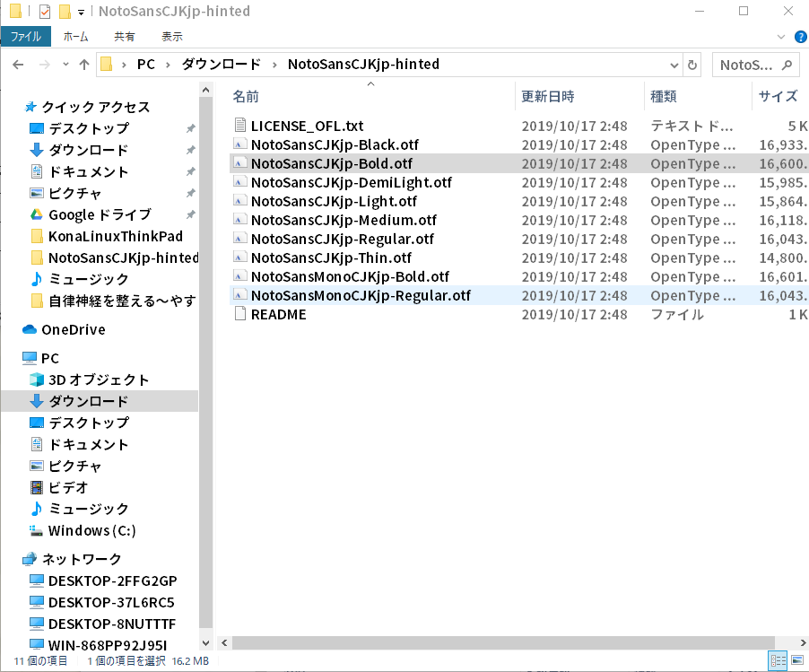Click NotoSansCJKjp-hinted in the address breadcrumb

[364, 65]
